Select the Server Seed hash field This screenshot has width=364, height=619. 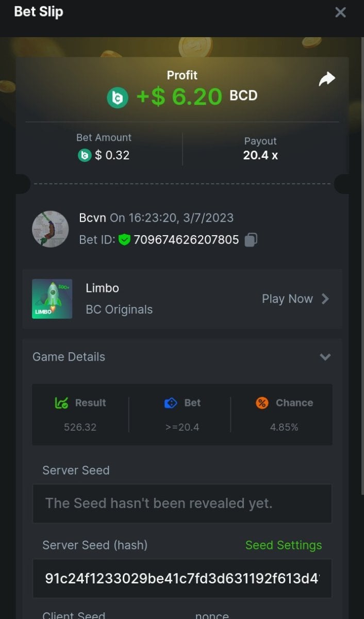[182, 578]
